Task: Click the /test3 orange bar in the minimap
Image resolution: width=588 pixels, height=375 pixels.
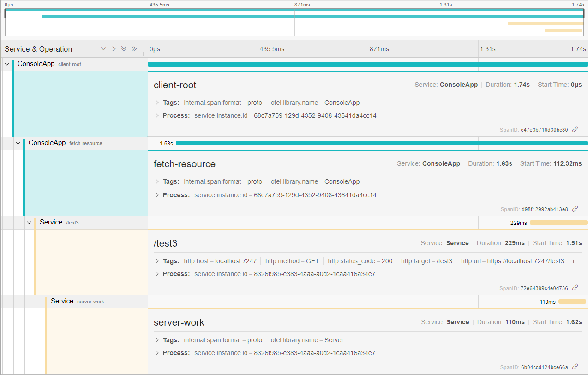Action: point(546,24)
